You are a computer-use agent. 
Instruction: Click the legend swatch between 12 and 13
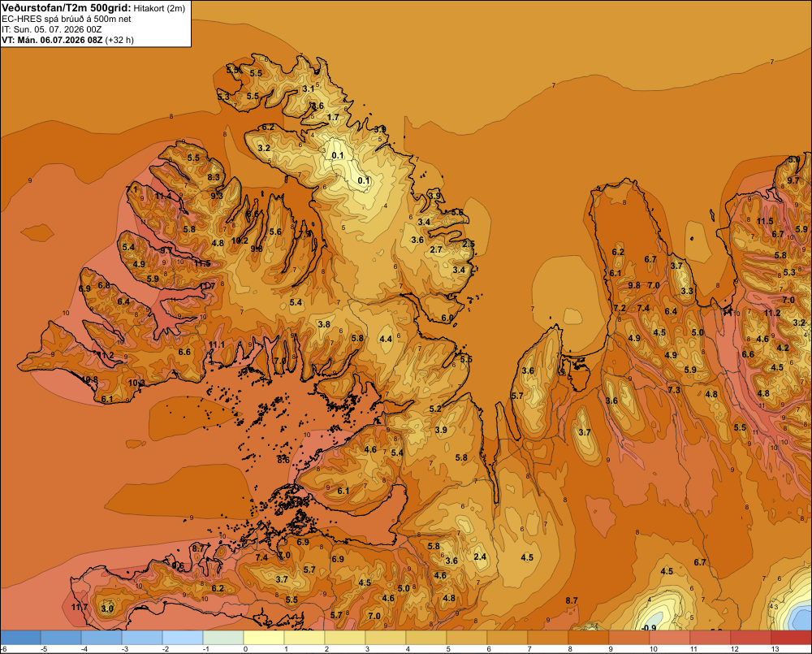(x=750, y=638)
